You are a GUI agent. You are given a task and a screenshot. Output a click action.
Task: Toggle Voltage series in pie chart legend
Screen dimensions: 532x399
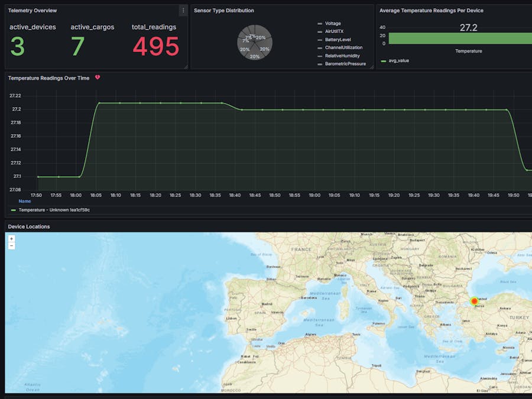coord(332,24)
